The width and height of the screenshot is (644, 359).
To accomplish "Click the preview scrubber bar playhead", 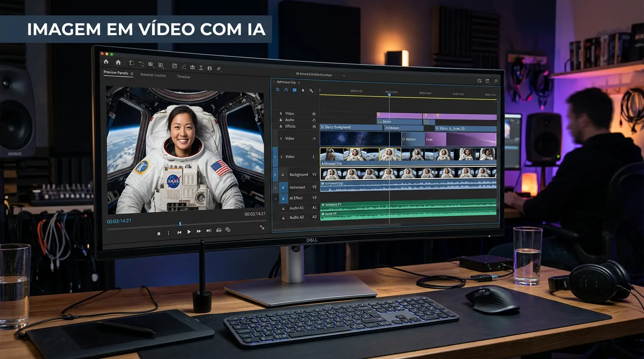I will pyautogui.click(x=180, y=224).
